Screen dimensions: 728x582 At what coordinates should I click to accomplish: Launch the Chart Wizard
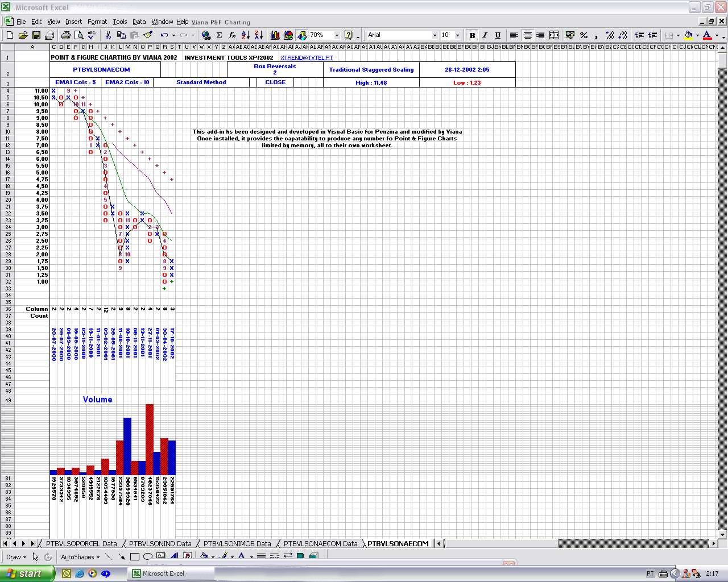point(275,35)
